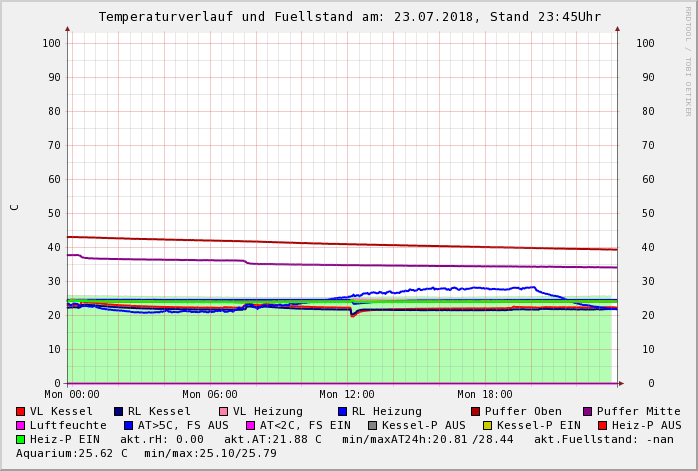Select the magenta Luftfeuchte legend swatch
This screenshot has height=471, width=698.
21,426
